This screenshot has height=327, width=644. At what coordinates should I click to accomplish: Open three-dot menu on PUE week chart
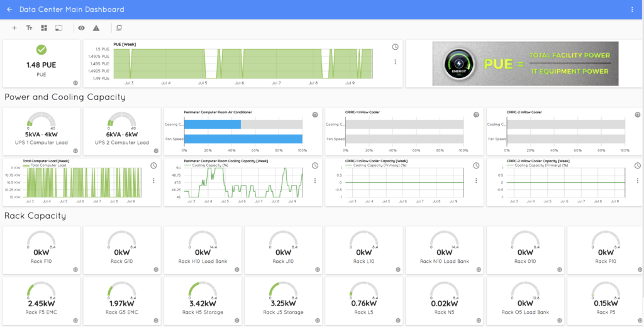tap(395, 62)
